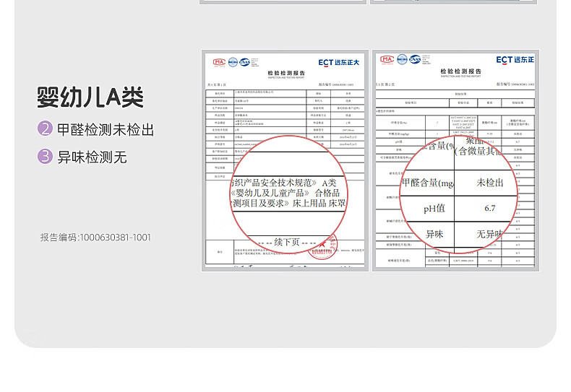Click the red official seal stamp

322,247
